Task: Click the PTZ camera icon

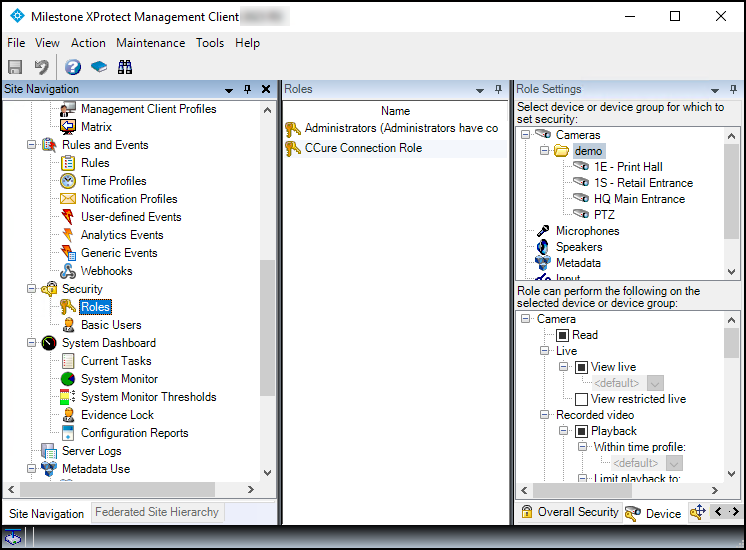Action: click(x=581, y=214)
